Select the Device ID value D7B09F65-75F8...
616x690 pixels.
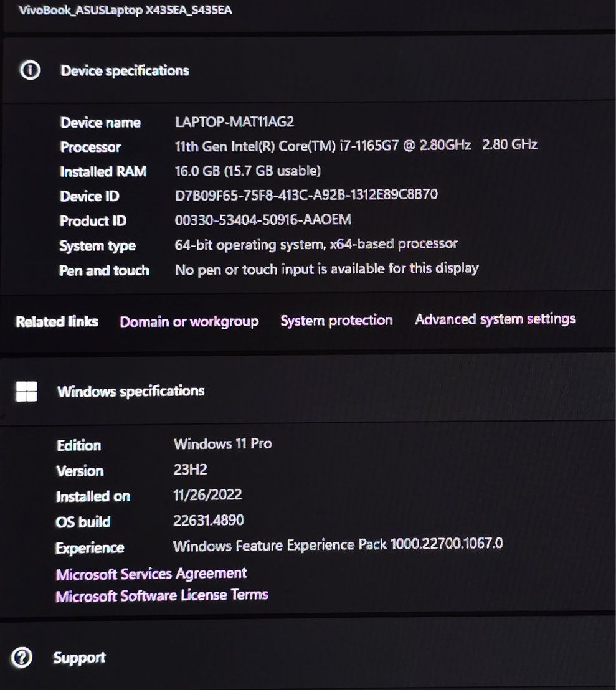(x=306, y=194)
